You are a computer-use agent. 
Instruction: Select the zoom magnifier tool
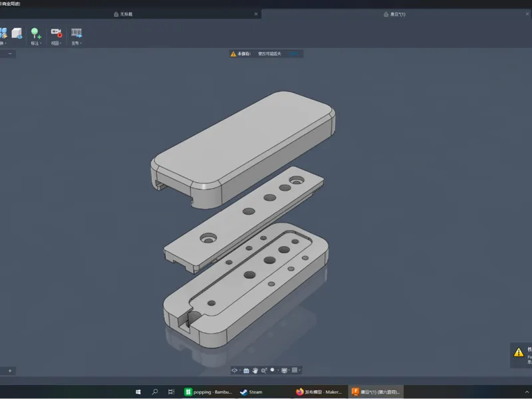[x=263, y=370]
